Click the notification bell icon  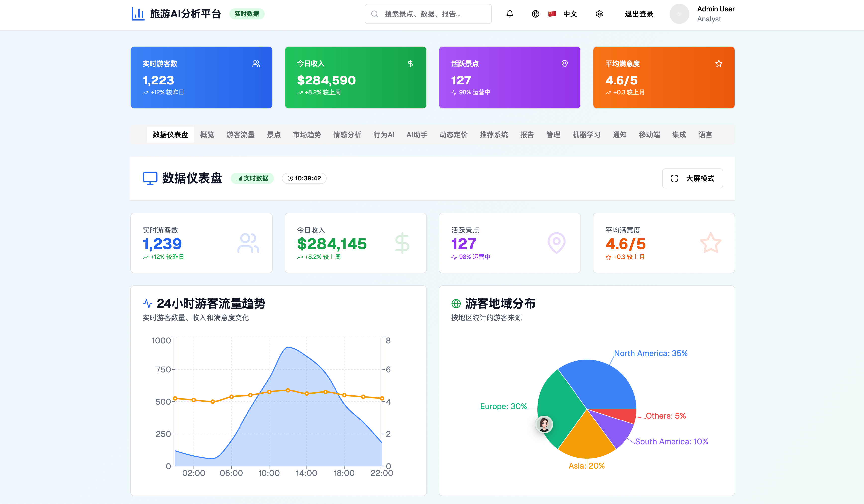510,14
